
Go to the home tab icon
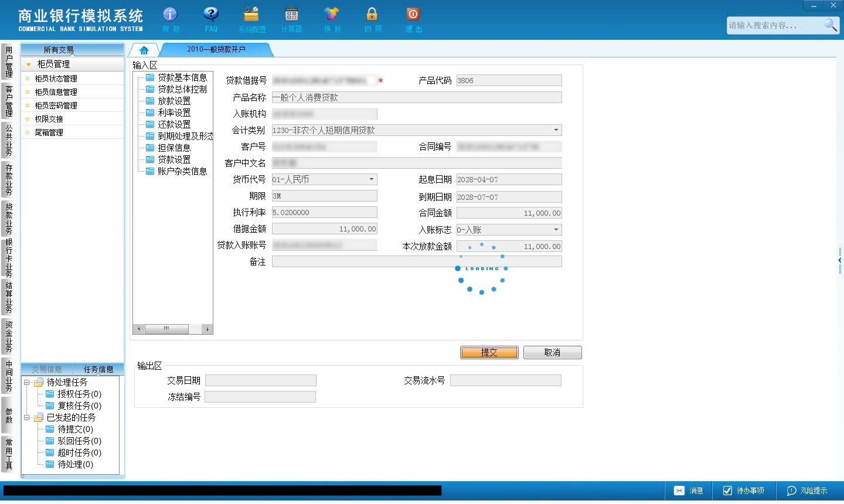point(144,50)
